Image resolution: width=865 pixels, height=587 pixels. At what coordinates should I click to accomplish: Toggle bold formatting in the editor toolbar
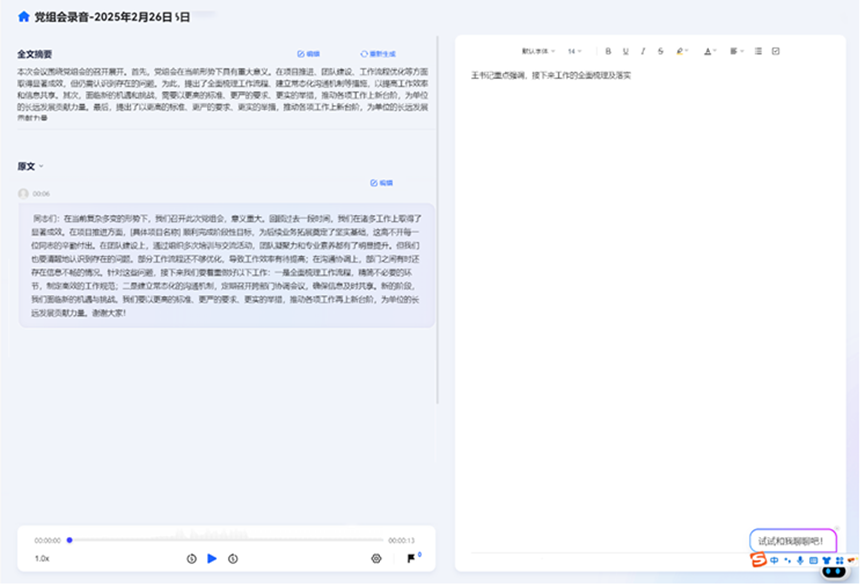point(608,52)
